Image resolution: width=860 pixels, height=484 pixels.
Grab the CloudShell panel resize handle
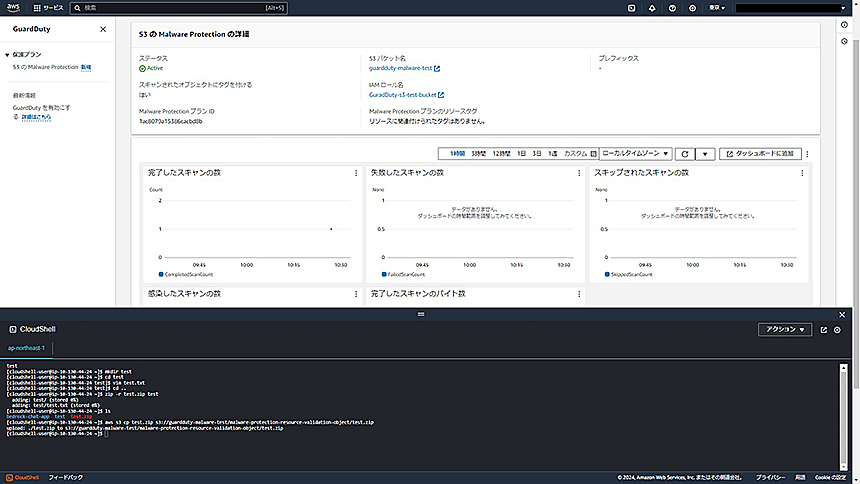click(421, 314)
